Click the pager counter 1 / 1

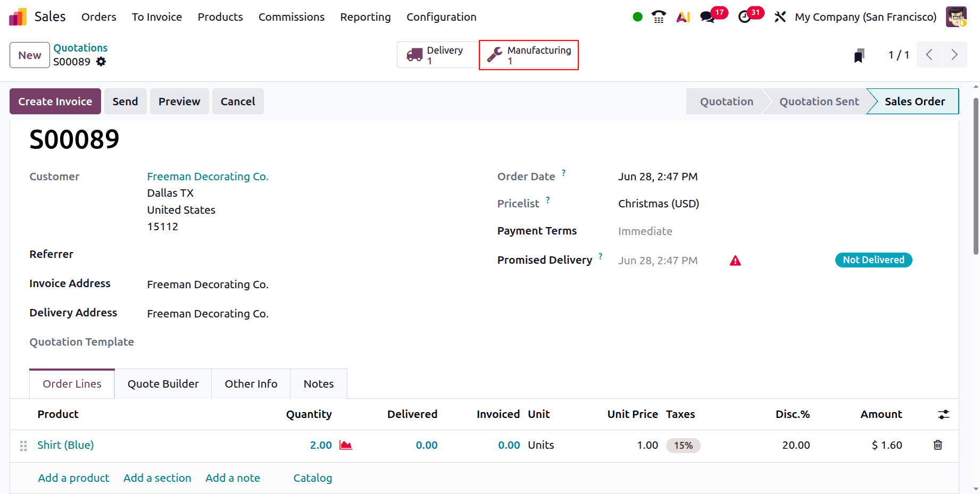[x=899, y=55]
